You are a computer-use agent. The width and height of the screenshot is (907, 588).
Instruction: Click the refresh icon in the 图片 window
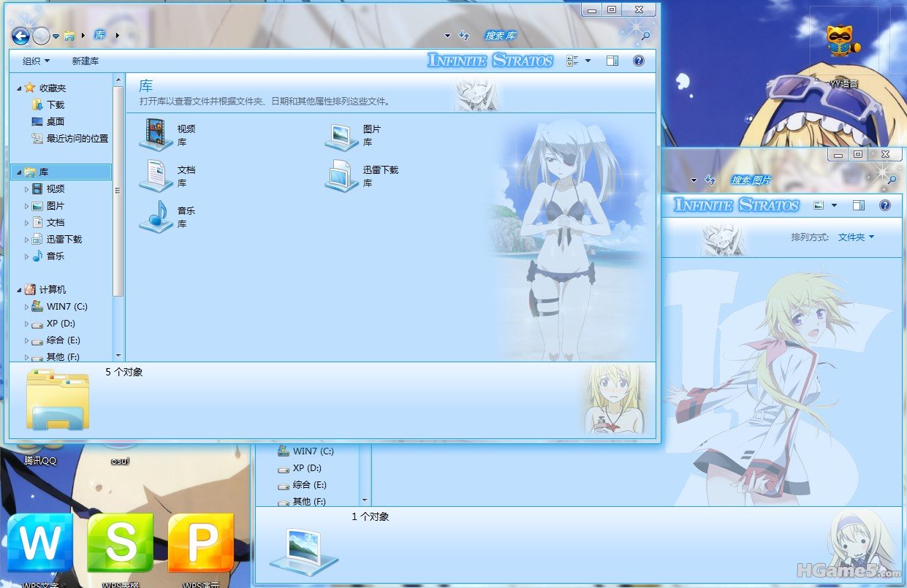(710, 180)
